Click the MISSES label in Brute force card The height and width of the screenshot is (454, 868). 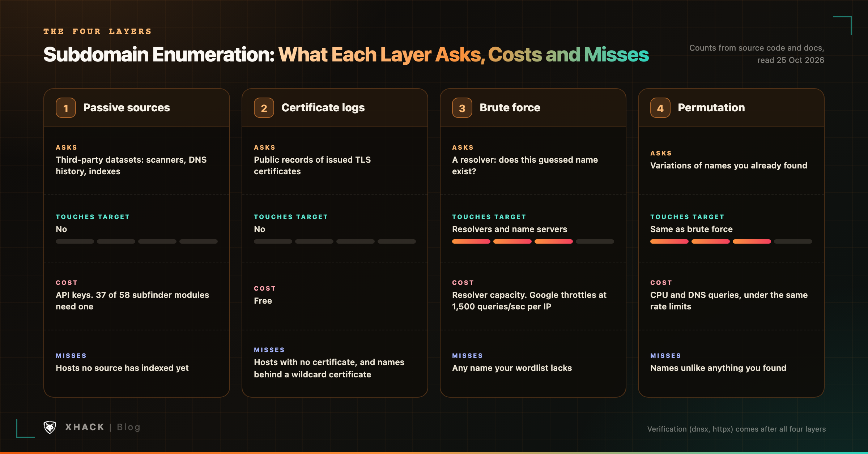467,356
